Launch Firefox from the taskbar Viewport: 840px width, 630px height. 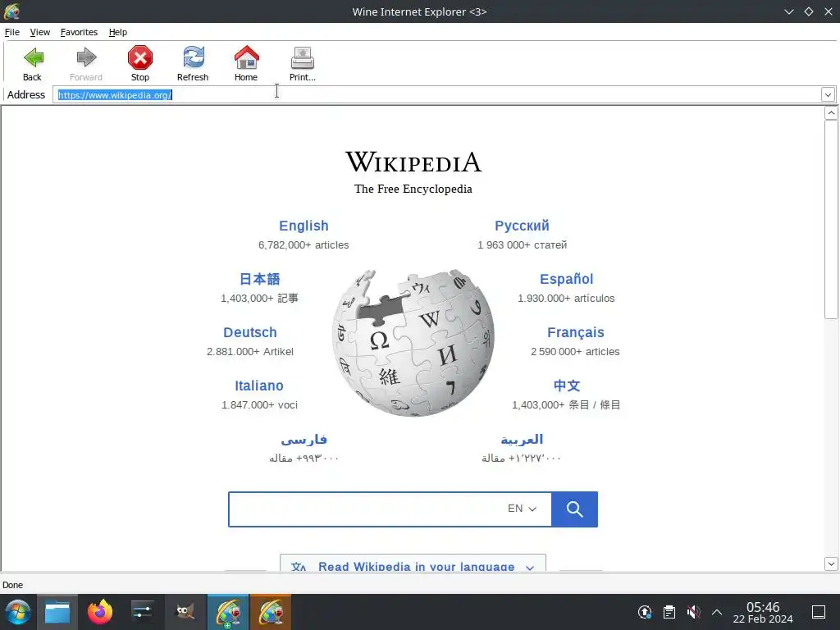click(100, 612)
